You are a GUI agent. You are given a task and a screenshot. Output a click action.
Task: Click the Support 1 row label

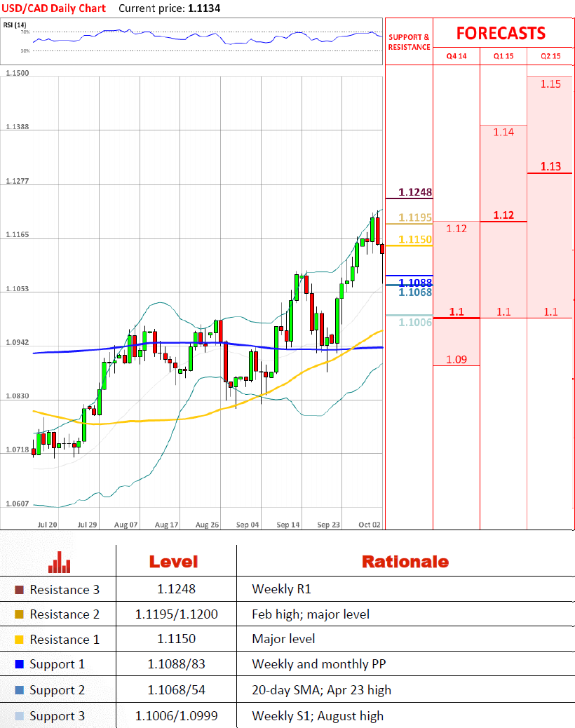point(57,664)
